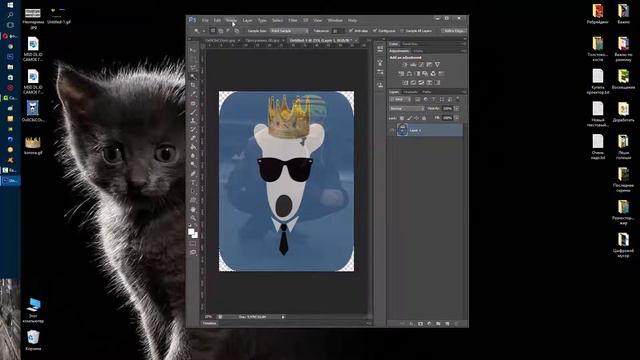Open the Fill slider arrow
This screenshot has width=640, height=360.
tap(457, 118)
